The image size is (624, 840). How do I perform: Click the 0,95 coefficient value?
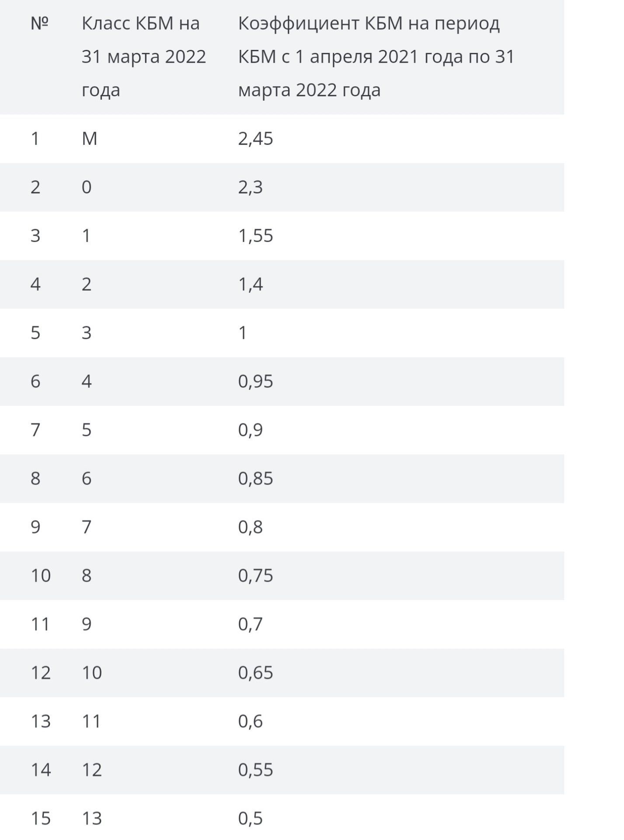click(x=255, y=381)
